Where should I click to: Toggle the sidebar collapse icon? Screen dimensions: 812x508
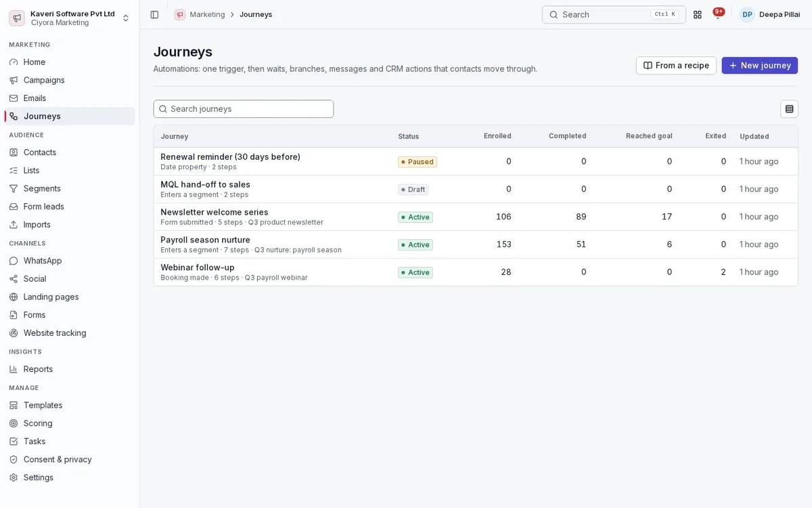(154, 14)
